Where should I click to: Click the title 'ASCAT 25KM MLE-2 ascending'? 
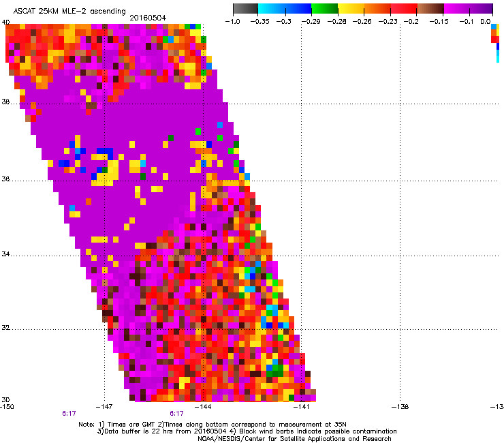(x=69, y=12)
